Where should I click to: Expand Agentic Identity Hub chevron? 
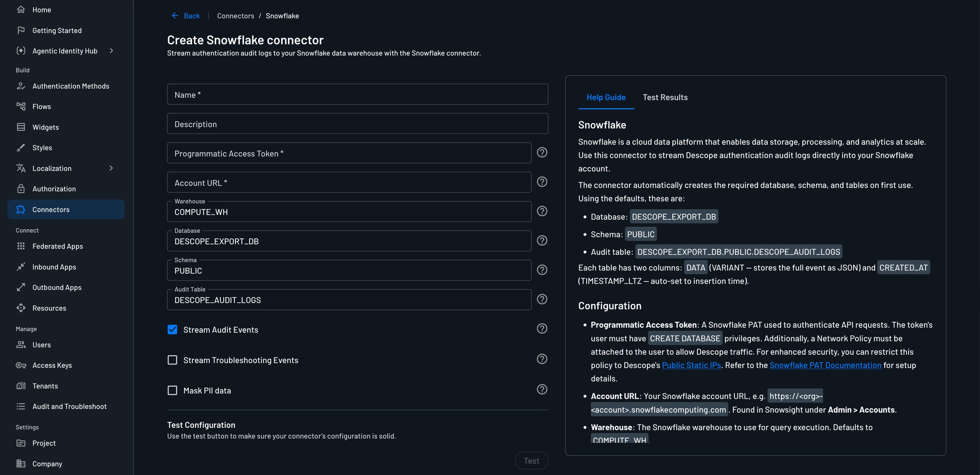[111, 51]
